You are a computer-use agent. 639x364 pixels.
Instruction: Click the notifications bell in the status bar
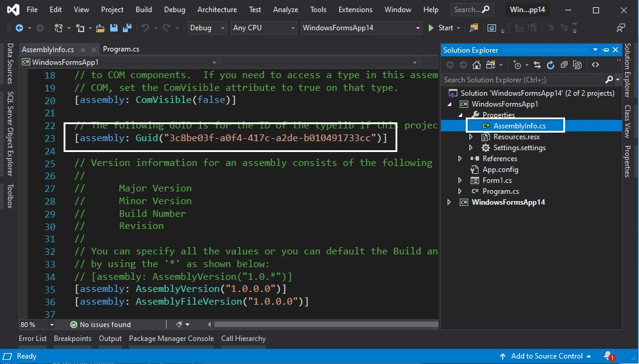pos(608,356)
